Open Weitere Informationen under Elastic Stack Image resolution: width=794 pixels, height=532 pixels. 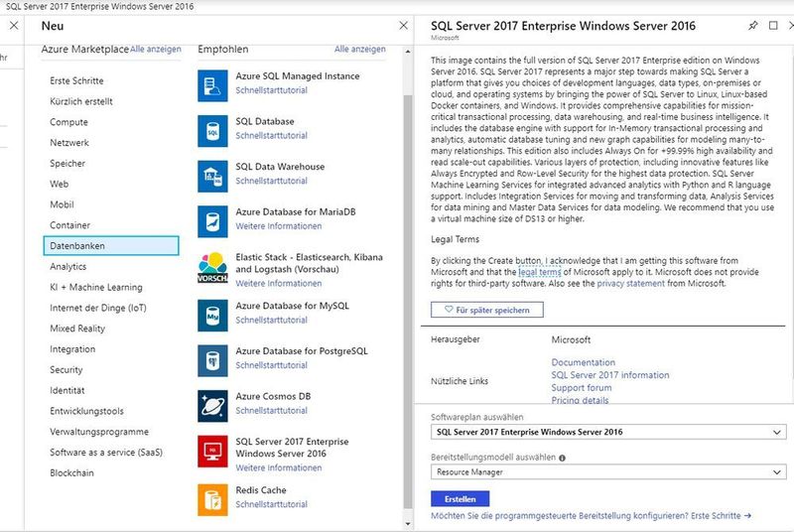point(279,284)
